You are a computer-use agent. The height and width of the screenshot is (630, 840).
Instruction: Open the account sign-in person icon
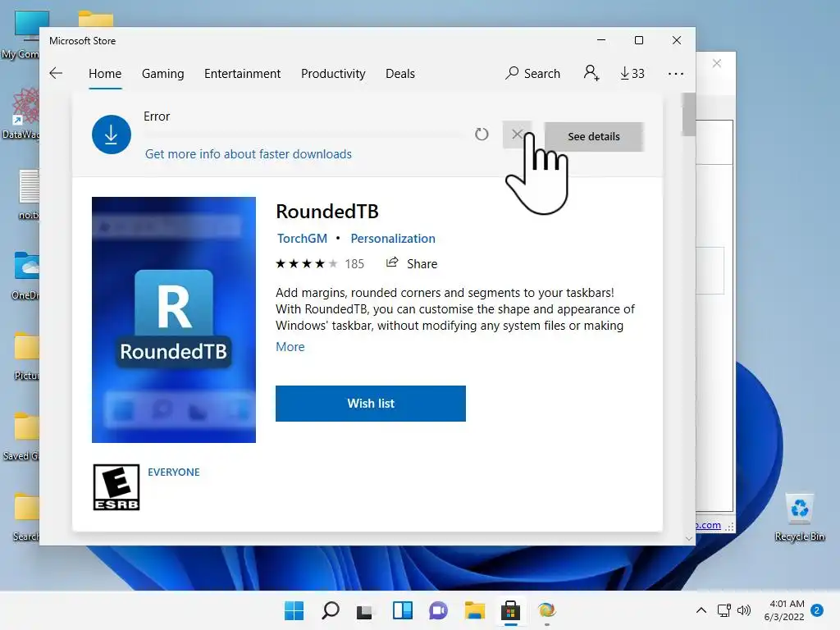tap(591, 73)
